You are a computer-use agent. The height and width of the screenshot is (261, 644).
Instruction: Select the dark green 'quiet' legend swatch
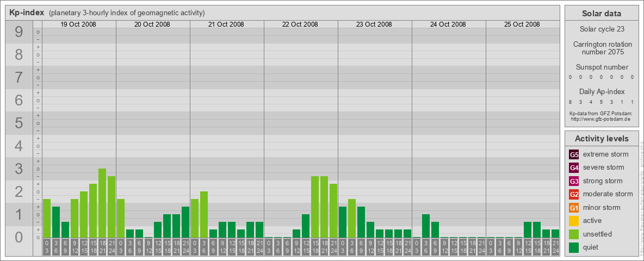pos(574,247)
